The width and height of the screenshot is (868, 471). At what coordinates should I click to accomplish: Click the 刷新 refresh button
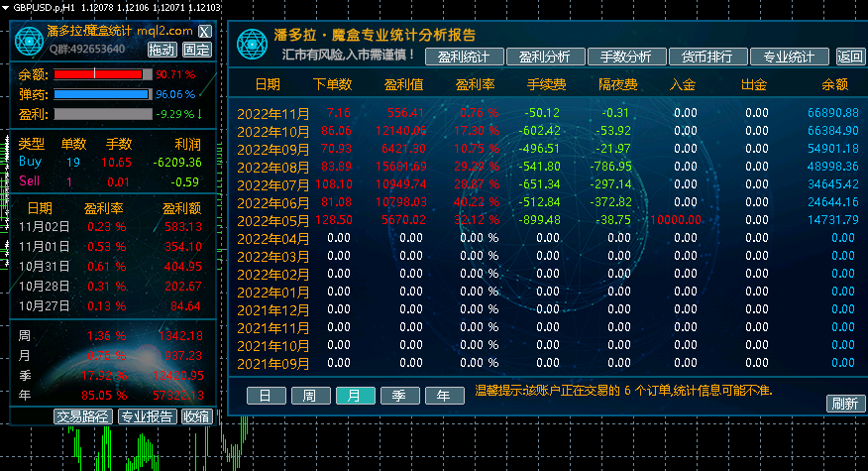[845, 404]
